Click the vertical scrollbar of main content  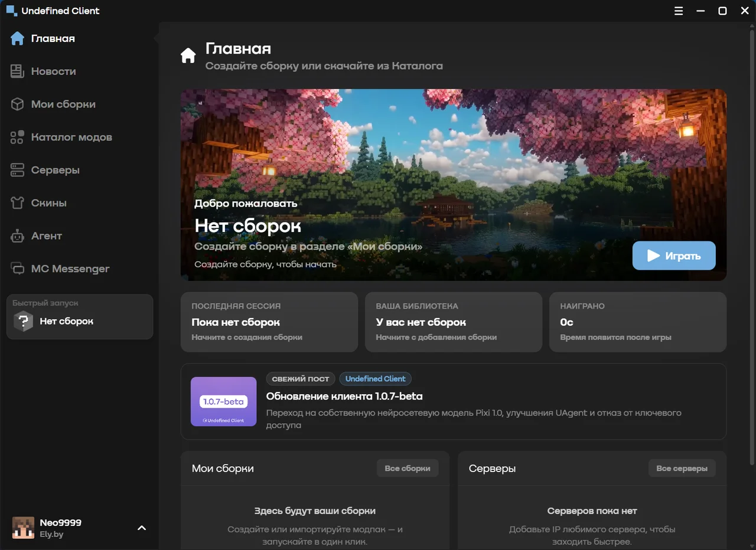tap(752, 248)
